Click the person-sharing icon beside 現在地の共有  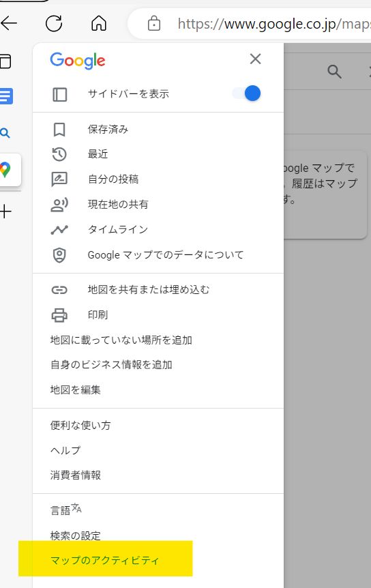59,205
